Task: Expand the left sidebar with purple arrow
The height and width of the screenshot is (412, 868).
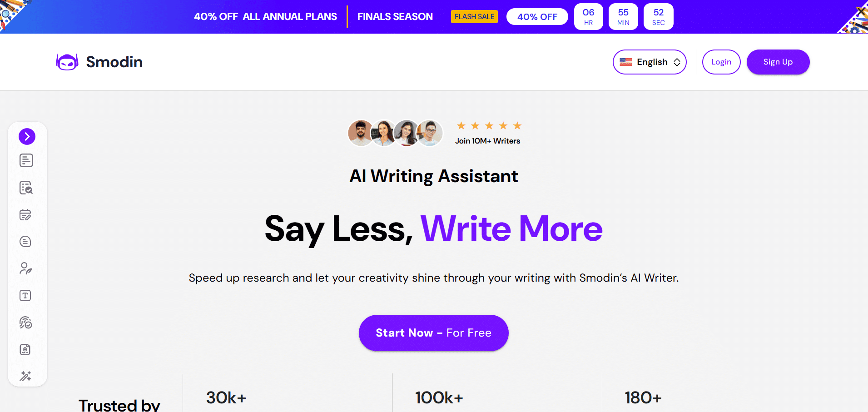Action: 27,136
